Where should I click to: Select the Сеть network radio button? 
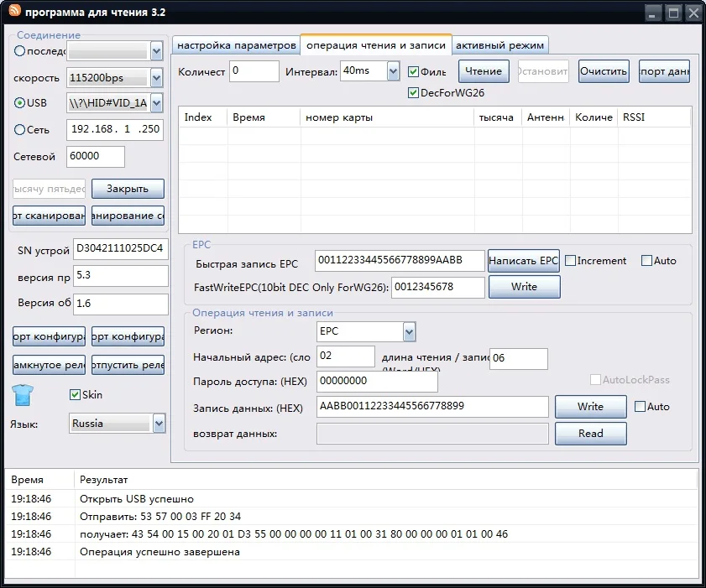(19, 130)
